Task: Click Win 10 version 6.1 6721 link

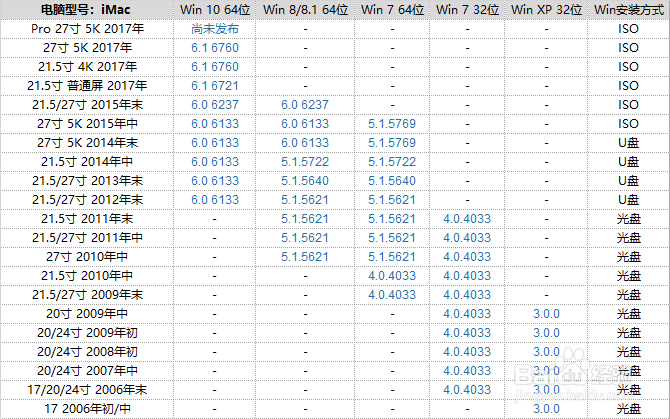Action: point(215,86)
